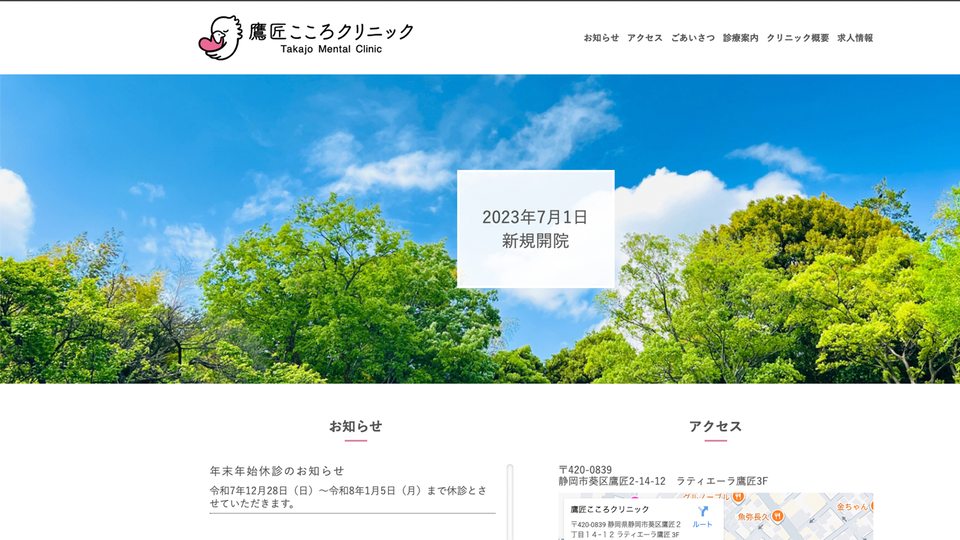The image size is (960, 540).
Task: Click the お知らせ section heading
Action: [355, 426]
